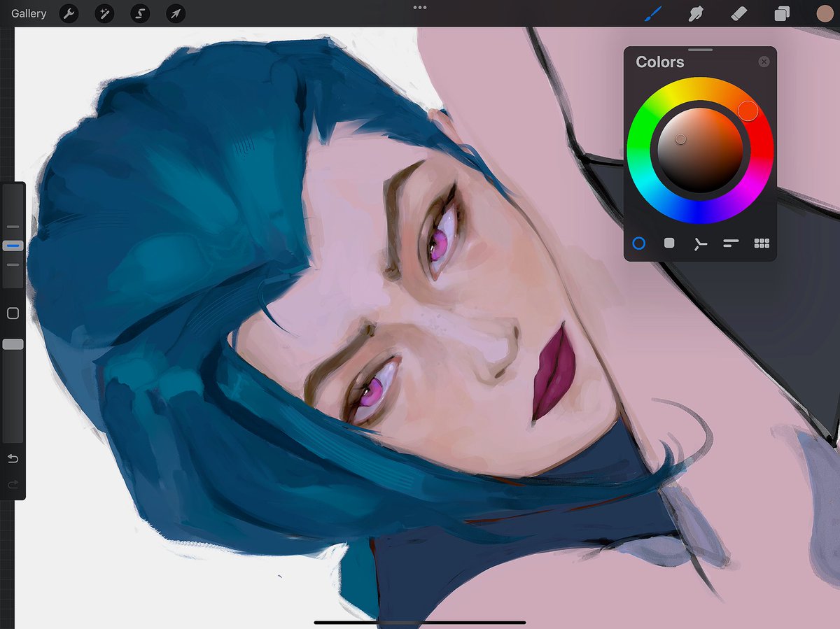840x629 pixels.
Task: Grab the Colors panel drag handle
Action: coord(700,50)
